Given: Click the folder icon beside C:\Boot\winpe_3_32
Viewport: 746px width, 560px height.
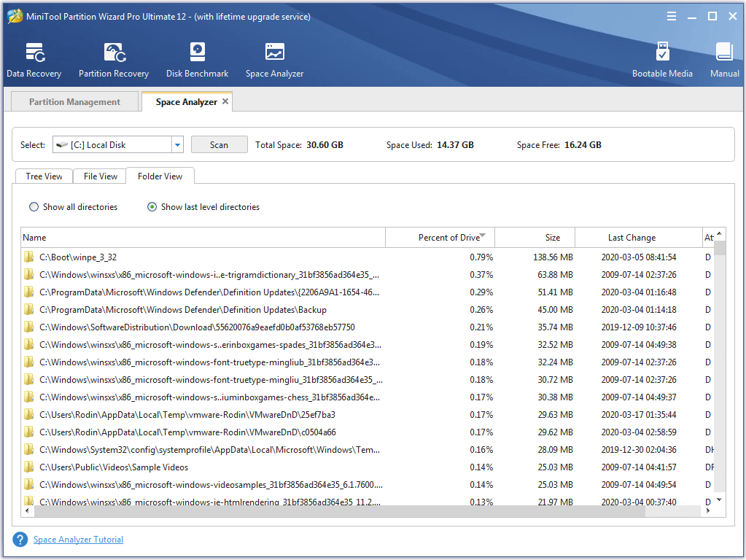Looking at the screenshot, I should 30,257.
